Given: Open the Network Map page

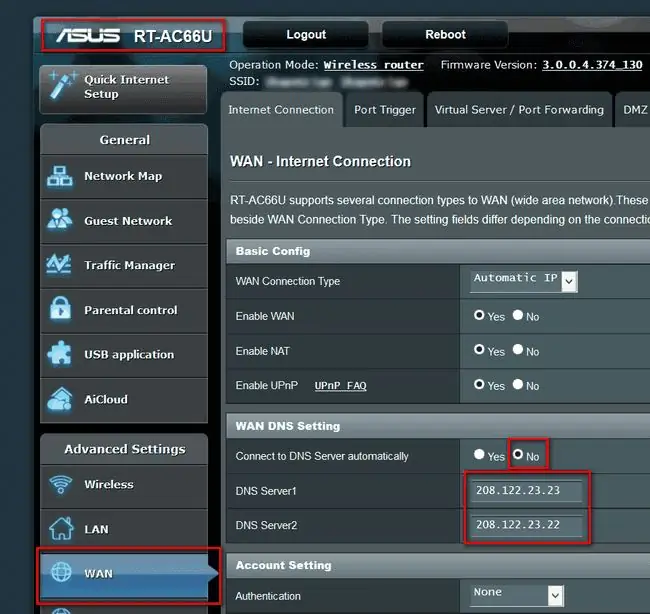Looking at the screenshot, I should point(124,177).
